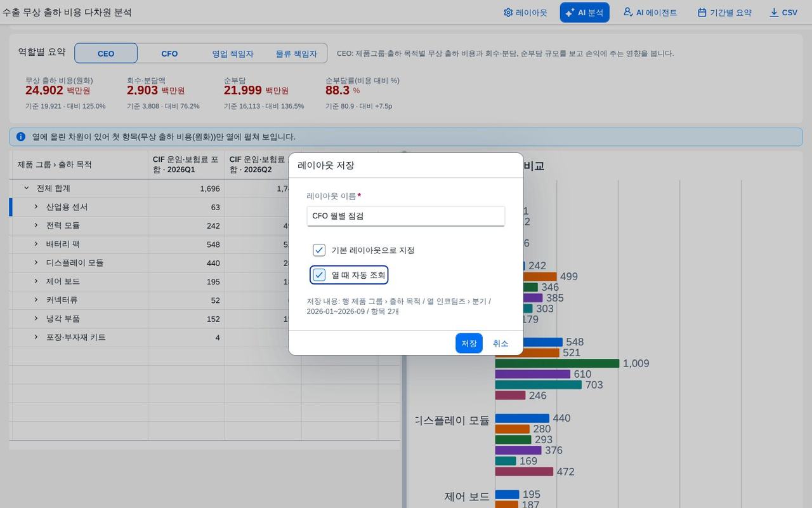Expand the 제어 보드 row
The width and height of the screenshot is (812, 508).
coord(36,281)
